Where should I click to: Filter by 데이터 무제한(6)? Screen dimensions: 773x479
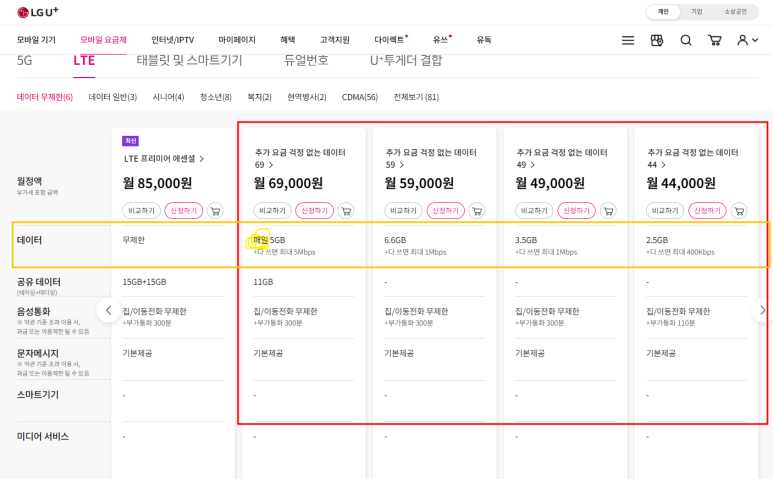(x=45, y=97)
